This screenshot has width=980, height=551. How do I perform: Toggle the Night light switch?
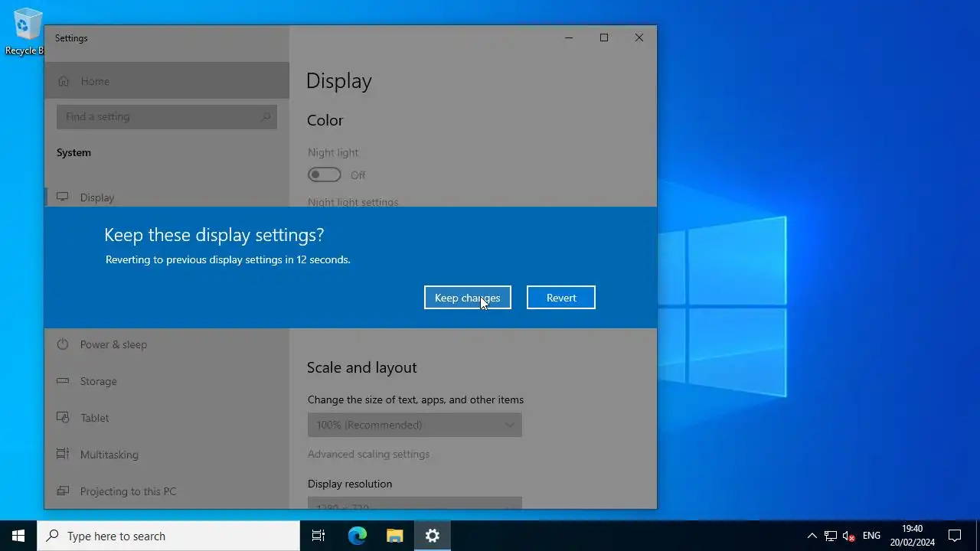[x=325, y=175]
